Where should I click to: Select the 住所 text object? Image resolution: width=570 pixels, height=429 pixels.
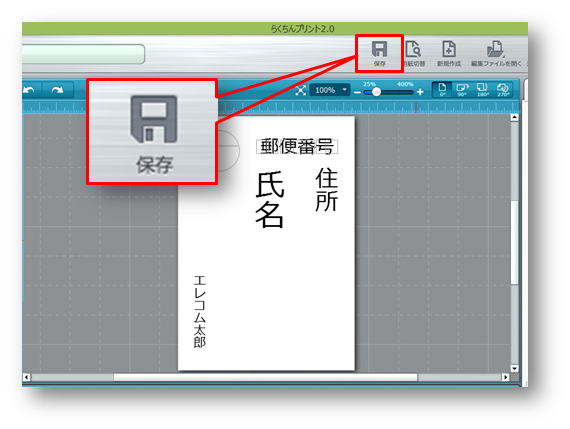tap(326, 189)
